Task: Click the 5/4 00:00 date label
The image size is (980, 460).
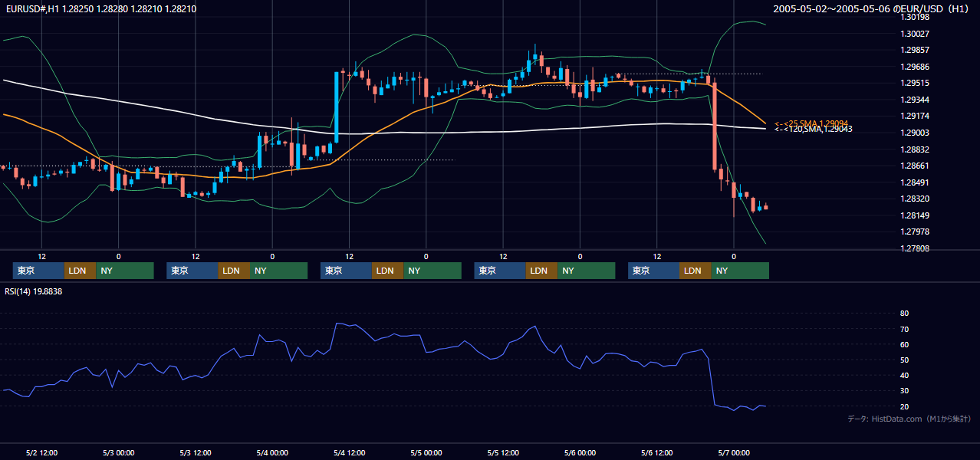Action: (x=272, y=453)
